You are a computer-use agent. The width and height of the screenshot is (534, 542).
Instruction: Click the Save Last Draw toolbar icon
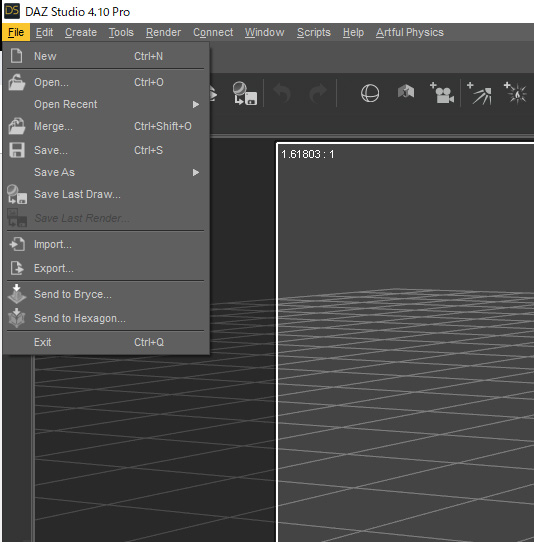point(245,93)
